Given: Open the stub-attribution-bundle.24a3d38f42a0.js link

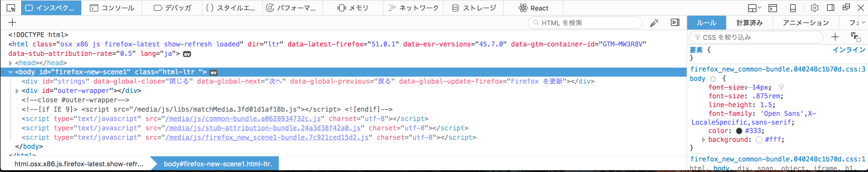Looking at the screenshot, I should pyautogui.click(x=263, y=128).
